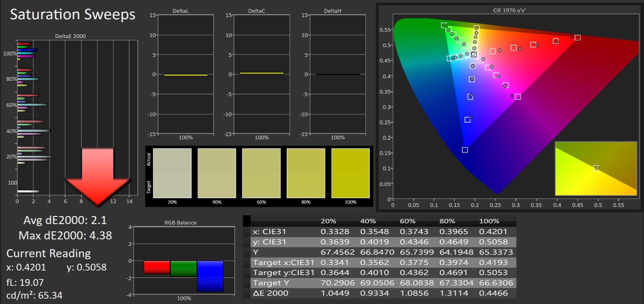Click the Saturation Sweeps heading
The image size is (644, 304).
click(73, 15)
